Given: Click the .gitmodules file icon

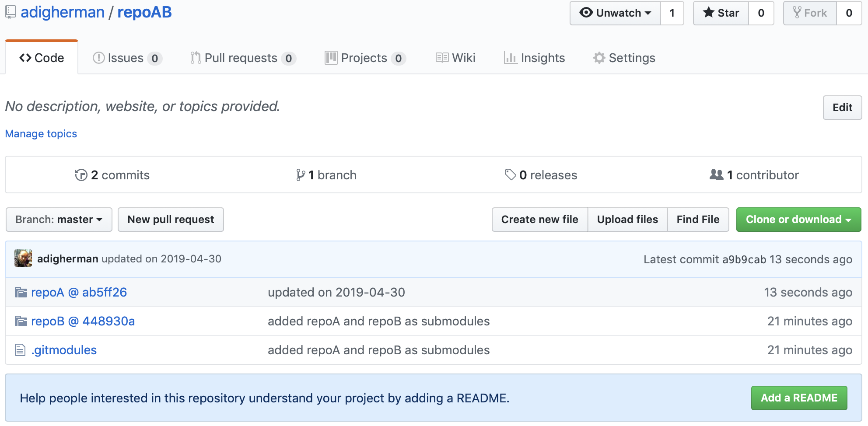Looking at the screenshot, I should tap(20, 350).
